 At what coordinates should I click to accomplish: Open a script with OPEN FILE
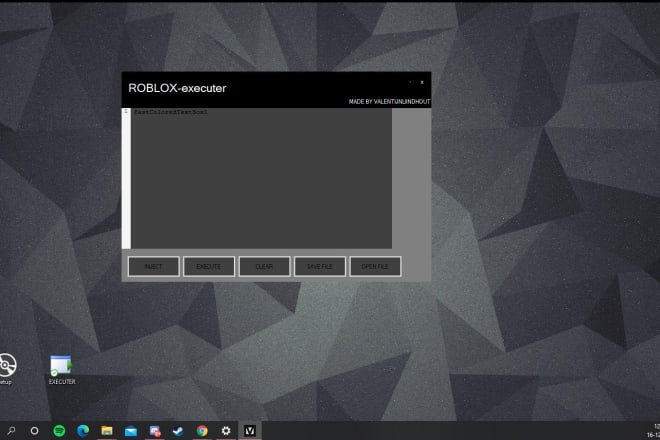375,266
